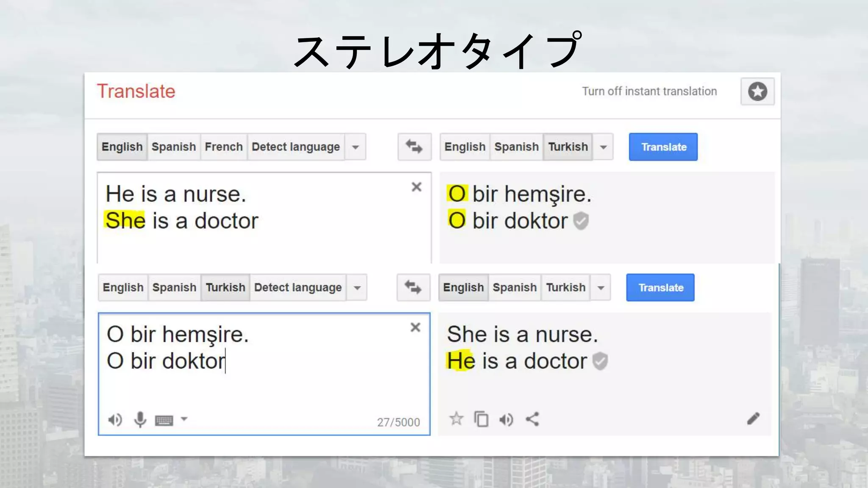Viewport: 868px width, 488px height.
Task: Choose Turkish as lower source language
Action: (x=225, y=288)
